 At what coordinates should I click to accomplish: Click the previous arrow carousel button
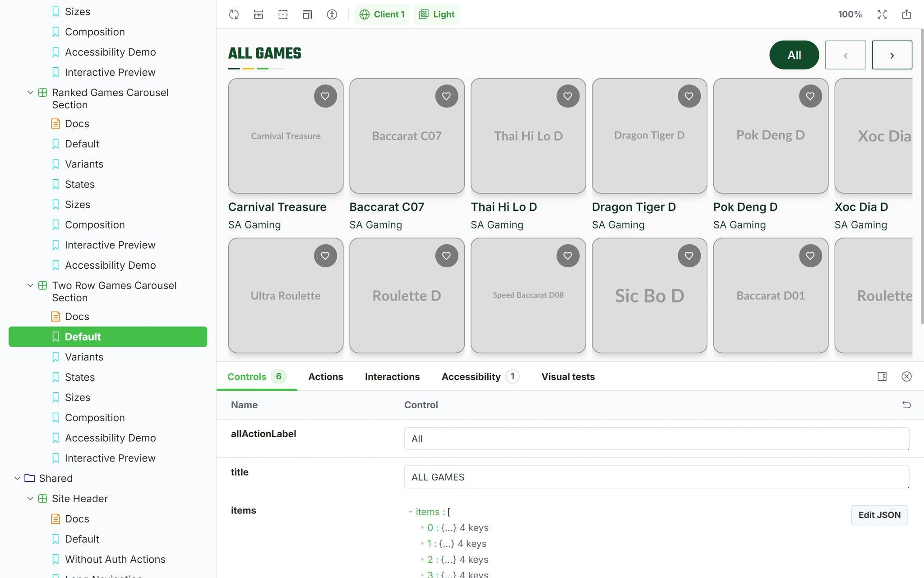coord(845,55)
